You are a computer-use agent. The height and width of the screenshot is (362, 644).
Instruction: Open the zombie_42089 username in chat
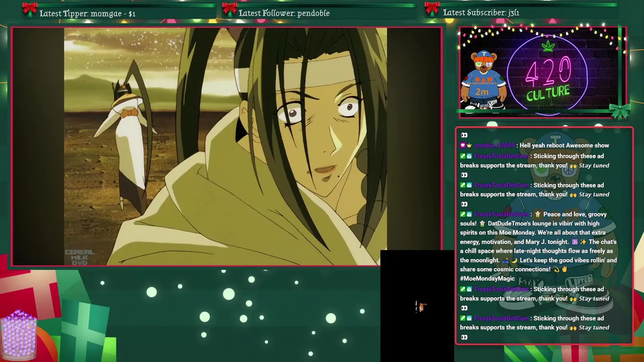tap(494, 145)
